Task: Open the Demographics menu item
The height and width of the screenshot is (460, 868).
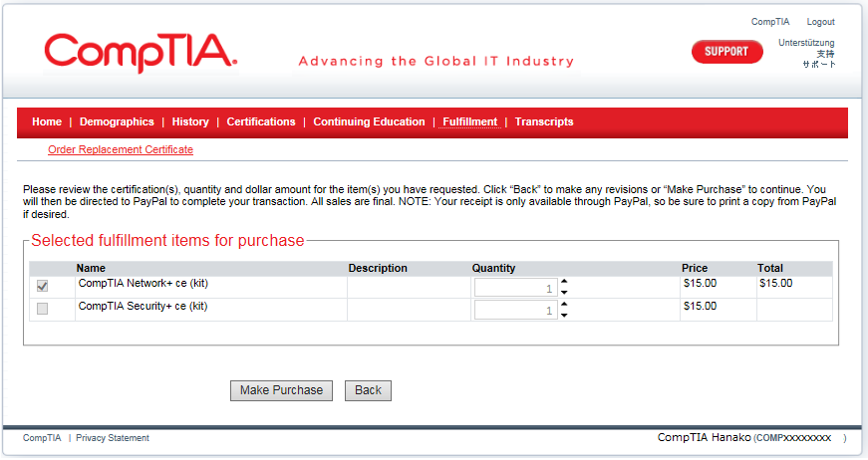Action: click(117, 121)
